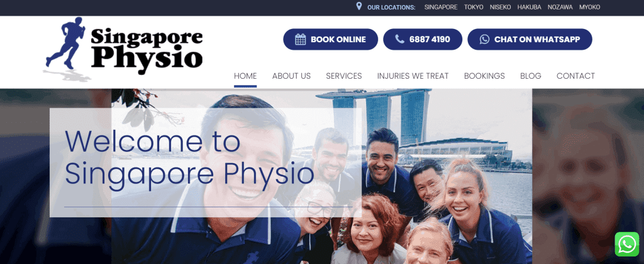Open the About Us menu

(x=292, y=76)
